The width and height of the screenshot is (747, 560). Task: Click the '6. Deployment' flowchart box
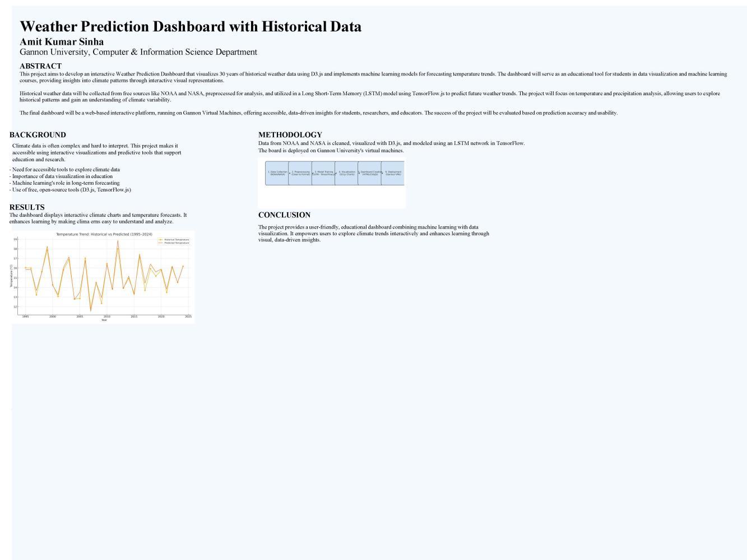(x=393, y=174)
